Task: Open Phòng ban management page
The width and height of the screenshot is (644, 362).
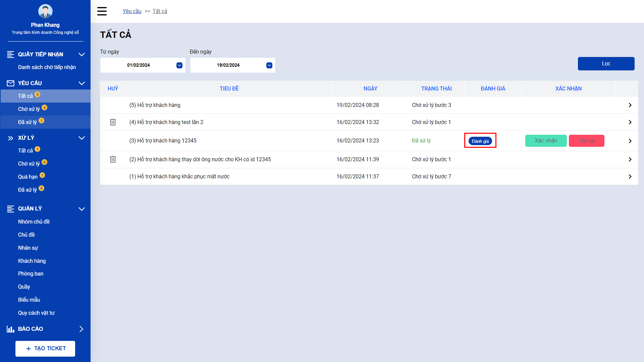Action: (x=31, y=274)
